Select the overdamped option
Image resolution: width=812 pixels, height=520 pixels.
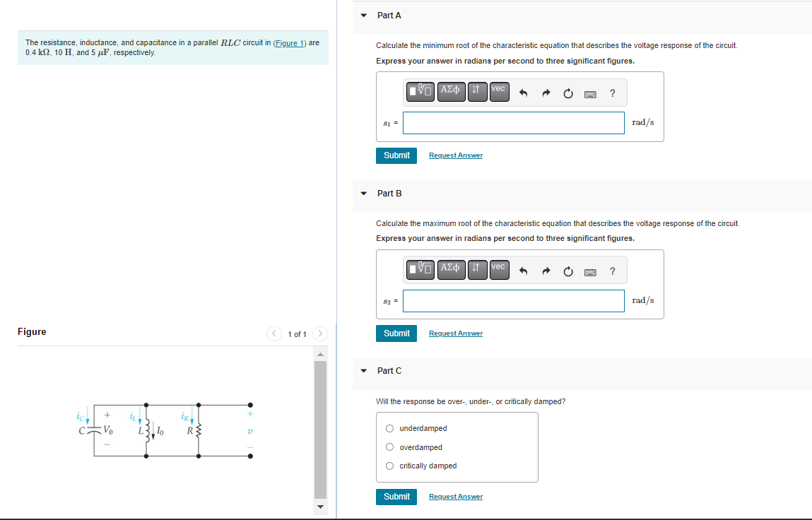point(389,447)
